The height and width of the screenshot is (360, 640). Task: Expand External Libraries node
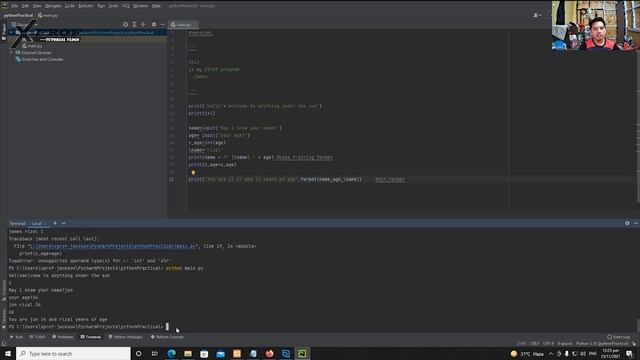[x=11, y=53]
